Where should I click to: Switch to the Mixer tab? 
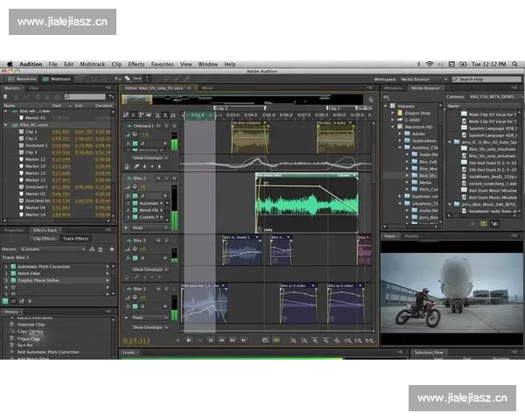point(207,88)
